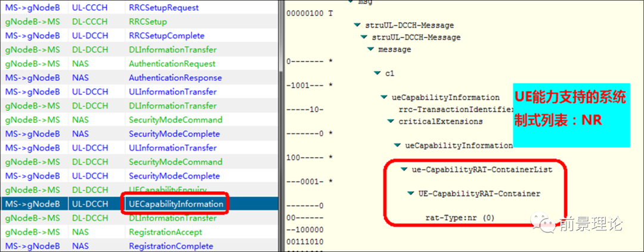Image resolution: width=644 pixels, height=252 pixels.
Task: Select the RegistrationComplete message row
Action: click(x=170, y=246)
